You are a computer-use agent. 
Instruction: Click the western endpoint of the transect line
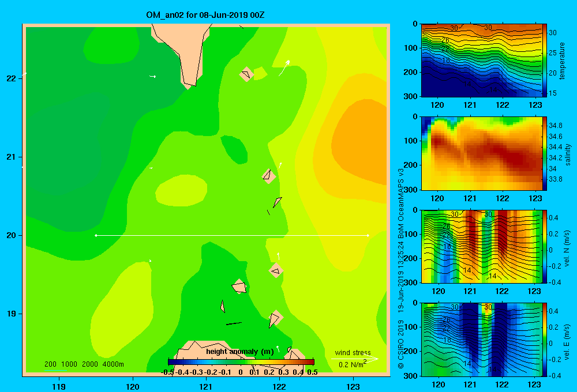point(96,235)
